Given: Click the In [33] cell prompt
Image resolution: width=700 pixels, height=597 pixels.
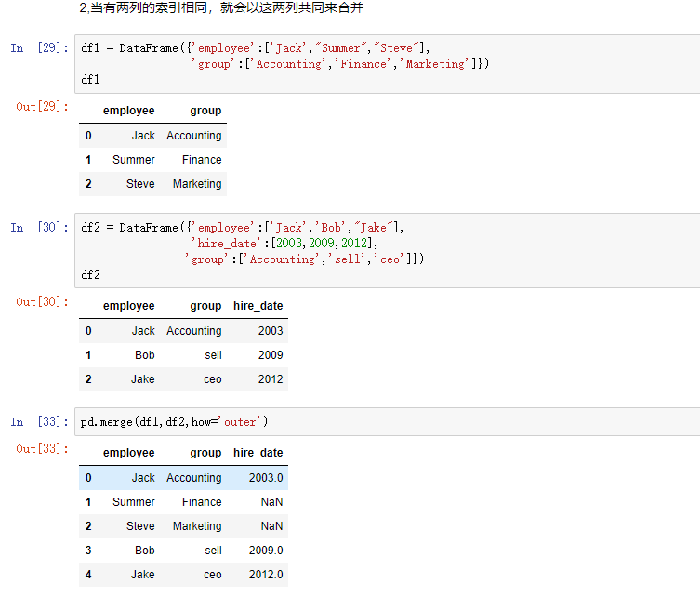Looking at the screenshot, I should point(39,421).
